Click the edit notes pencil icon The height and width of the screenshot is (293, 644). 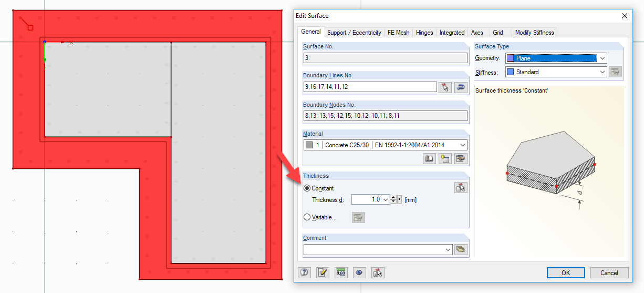[x=323, y=272]
